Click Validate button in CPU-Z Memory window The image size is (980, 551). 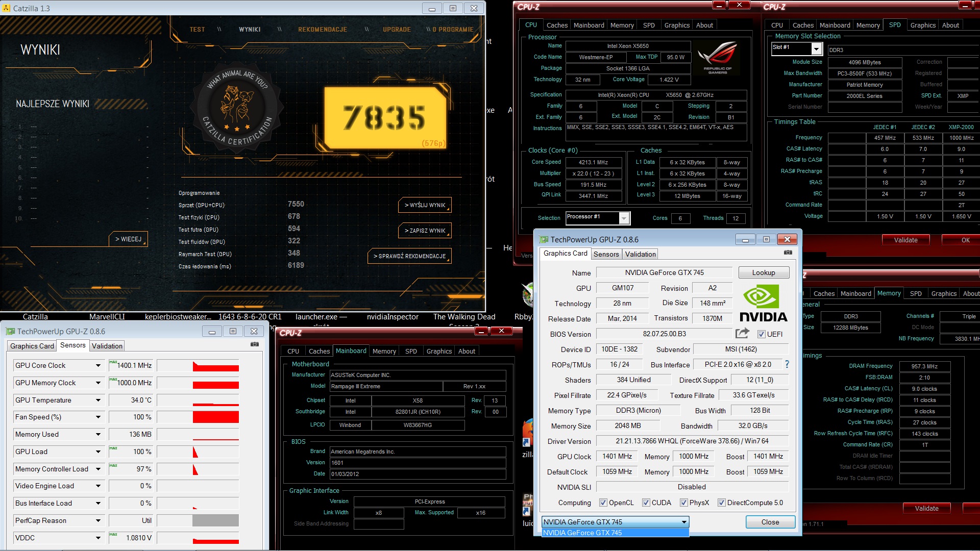click(x=926, y=508)
